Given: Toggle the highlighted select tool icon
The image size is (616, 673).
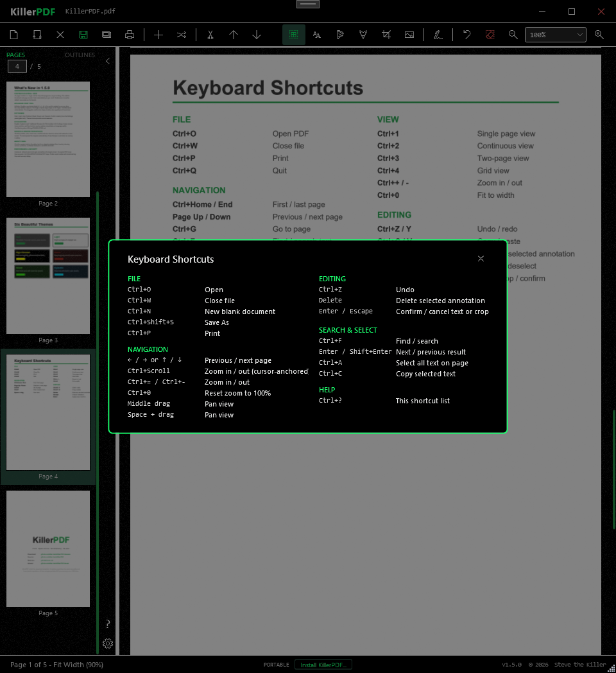Looking at the screenshot, I should (x=294, y=35).
